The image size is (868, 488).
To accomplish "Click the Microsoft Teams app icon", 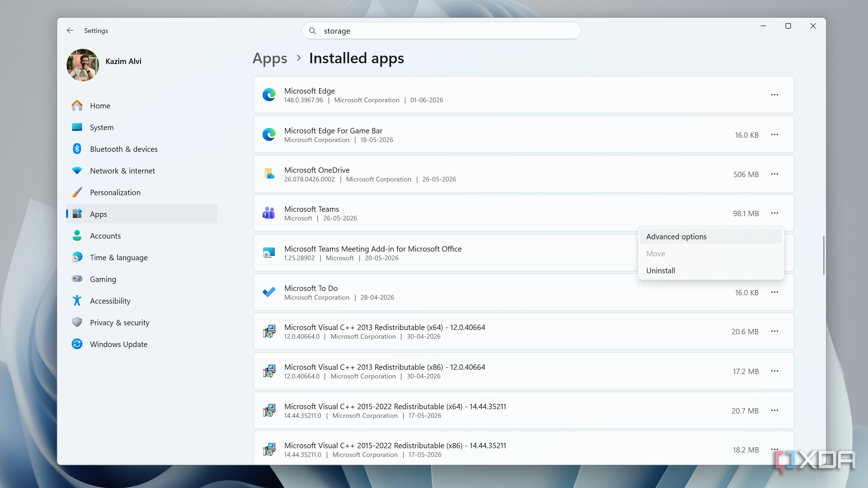I will (269, 213).
